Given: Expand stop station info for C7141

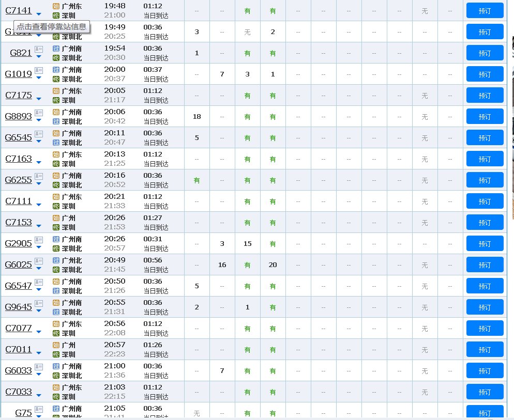Looking at the screenshot, I should tap(38, 14).
